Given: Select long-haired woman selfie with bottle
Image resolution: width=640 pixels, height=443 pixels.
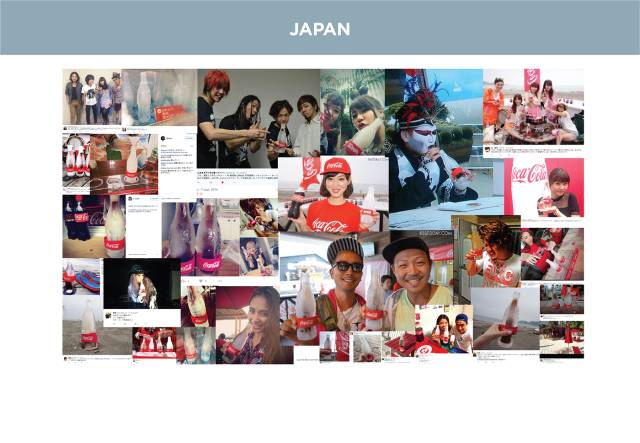Looking at the screenshot, I should pos(254,325).
